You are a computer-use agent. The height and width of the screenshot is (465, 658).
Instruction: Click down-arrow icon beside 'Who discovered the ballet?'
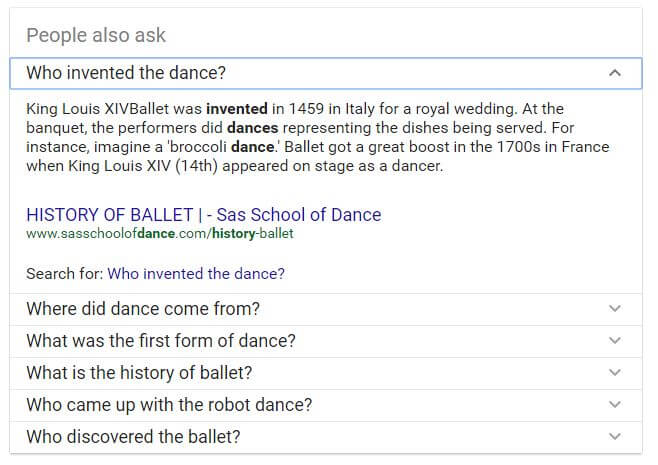(x=615, y=436)
